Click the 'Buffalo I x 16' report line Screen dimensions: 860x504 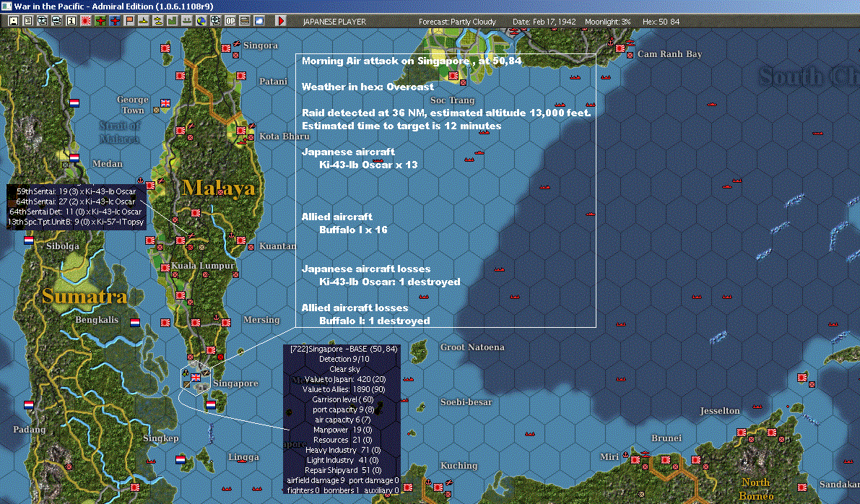click(353, 230)
